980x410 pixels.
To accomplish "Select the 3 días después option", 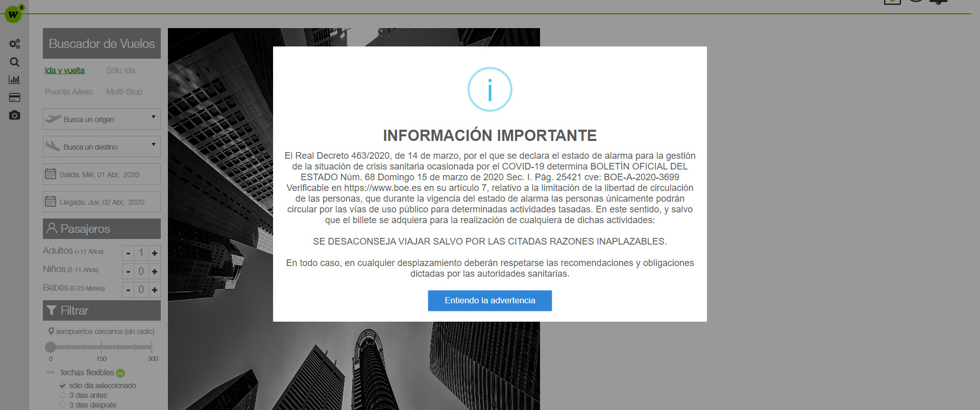I will click(63, 405).
